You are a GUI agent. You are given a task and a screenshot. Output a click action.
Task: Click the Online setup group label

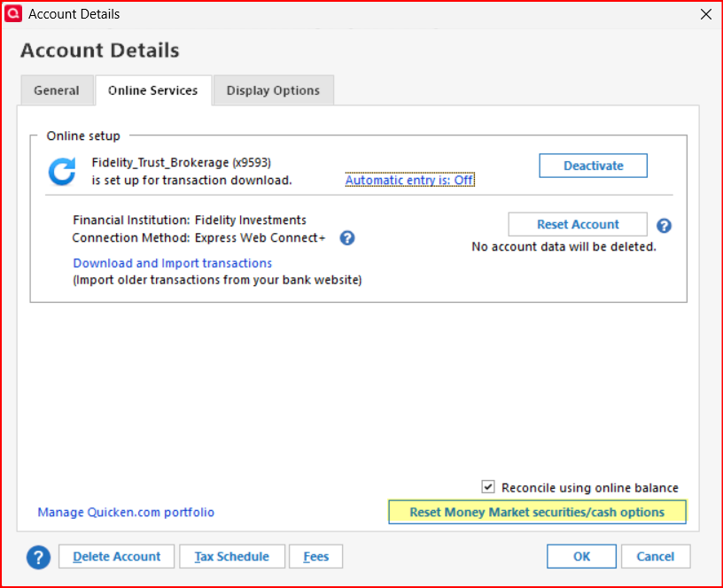coord(83,136)
